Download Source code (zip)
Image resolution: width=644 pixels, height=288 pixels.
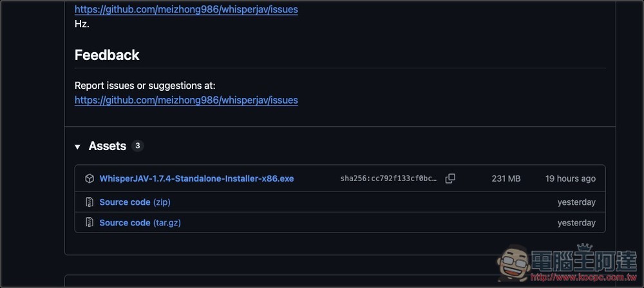tap(135, 202)
